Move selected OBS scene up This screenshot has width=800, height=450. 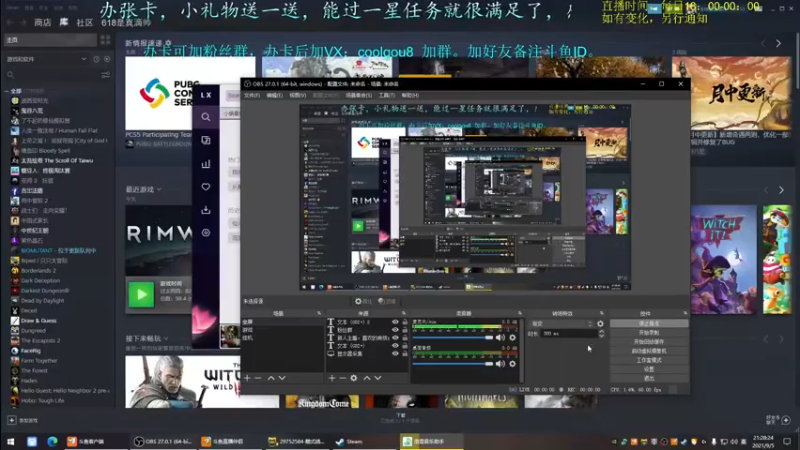(x=271, y=378)
